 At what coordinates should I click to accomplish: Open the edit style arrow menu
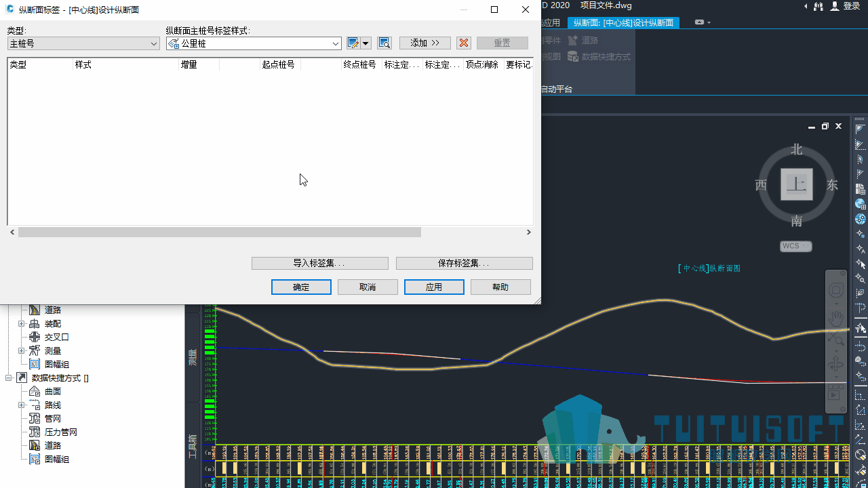point(366,43)
